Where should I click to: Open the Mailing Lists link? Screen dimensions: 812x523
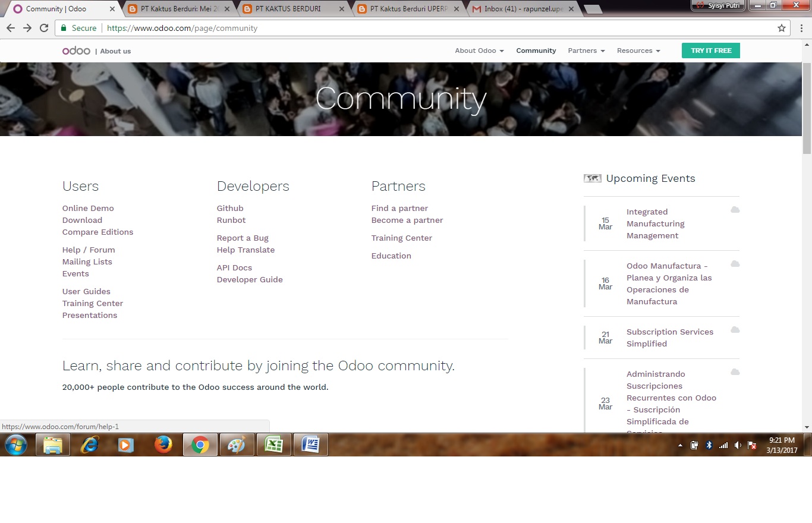(87, 261)
